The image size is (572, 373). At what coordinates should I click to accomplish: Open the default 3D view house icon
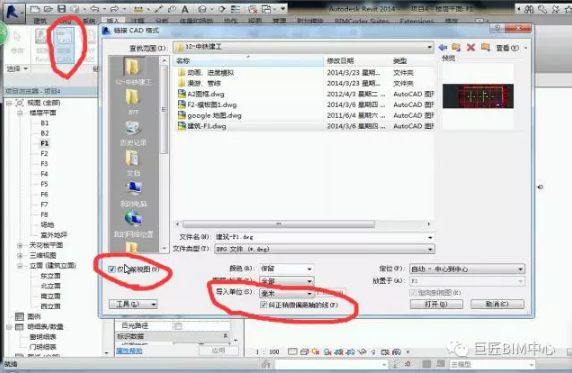coord(203,9)
